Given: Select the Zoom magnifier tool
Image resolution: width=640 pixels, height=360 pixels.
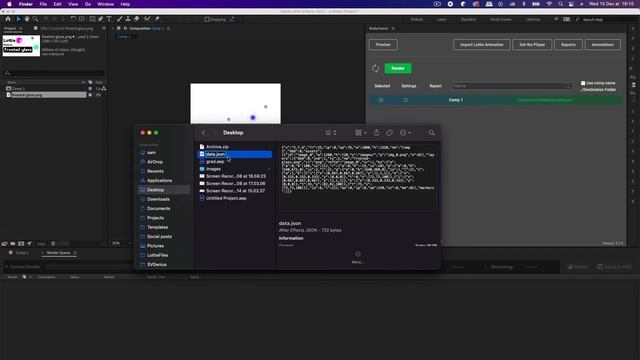Looking at the screenshot, I should point(36,19).
